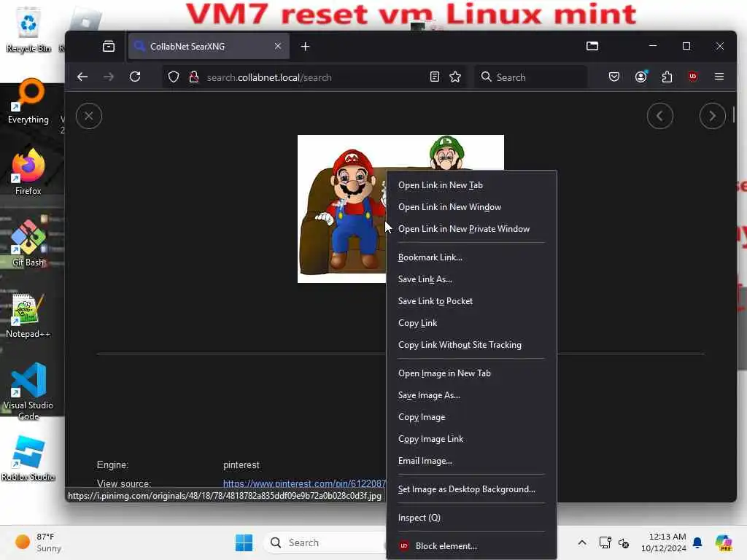Screen dimensions: 747x560
Task: Select Email Image
Action: point(471,461)
